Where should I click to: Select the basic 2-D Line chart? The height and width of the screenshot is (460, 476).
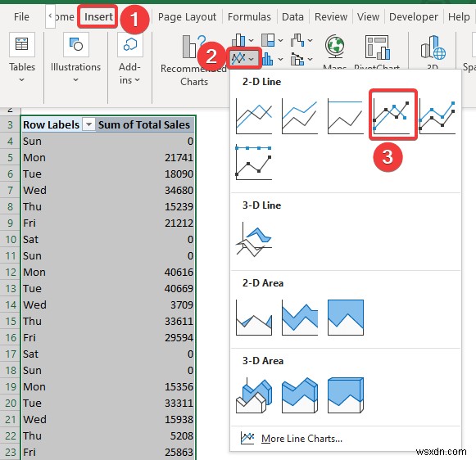pyautogui.click(x=254, y=117)
